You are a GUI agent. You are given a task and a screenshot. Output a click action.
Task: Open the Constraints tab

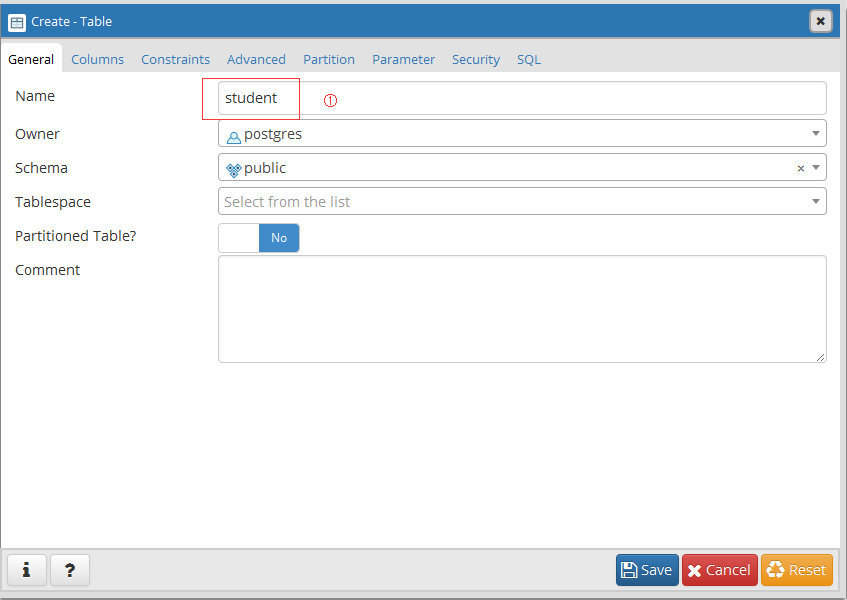pyautogui.click(x=176, y=59)
